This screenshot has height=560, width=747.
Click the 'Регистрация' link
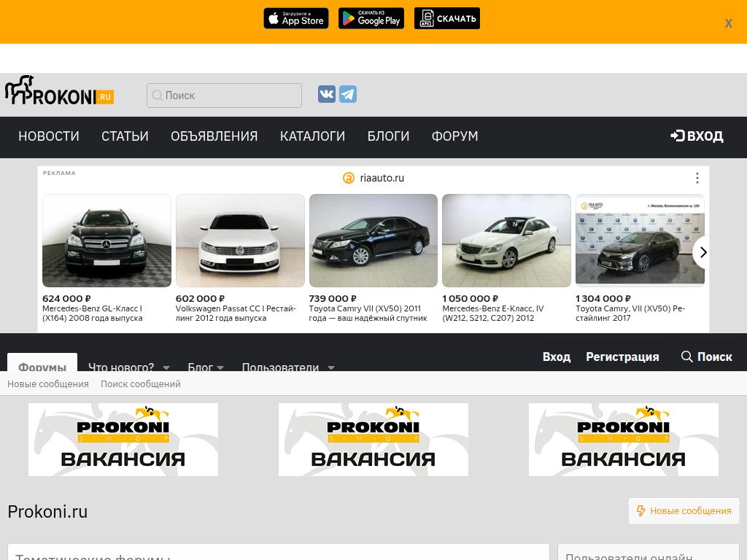[622, 357]
